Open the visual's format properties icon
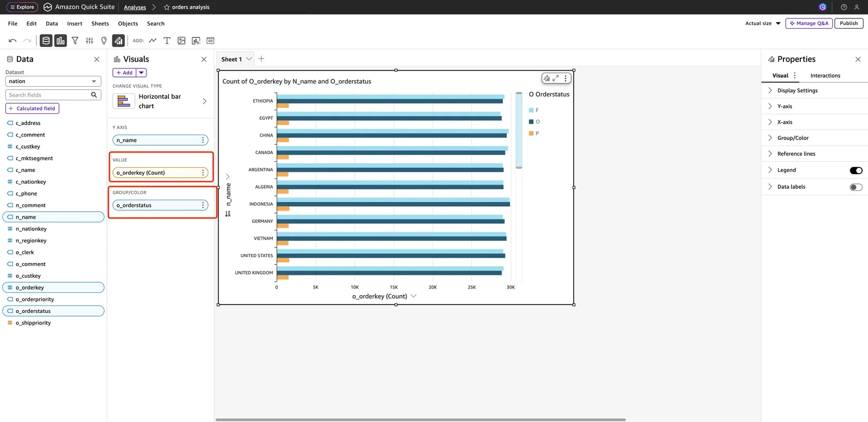 [x=546, y=78]
